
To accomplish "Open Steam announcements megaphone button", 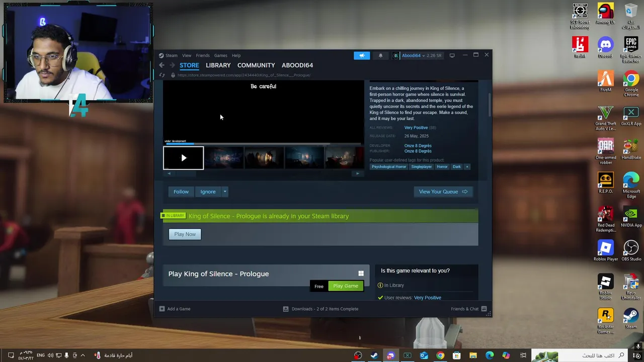I will coord(362,55).
